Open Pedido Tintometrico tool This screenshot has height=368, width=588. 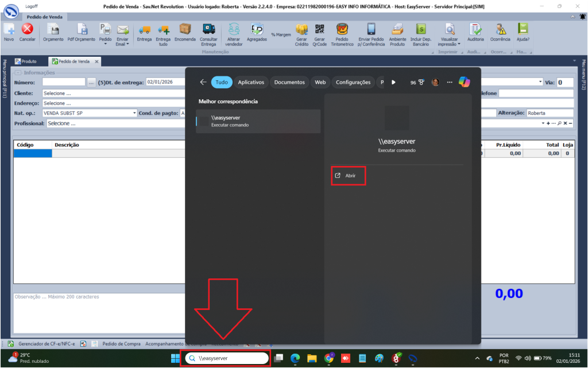(342, 31)
